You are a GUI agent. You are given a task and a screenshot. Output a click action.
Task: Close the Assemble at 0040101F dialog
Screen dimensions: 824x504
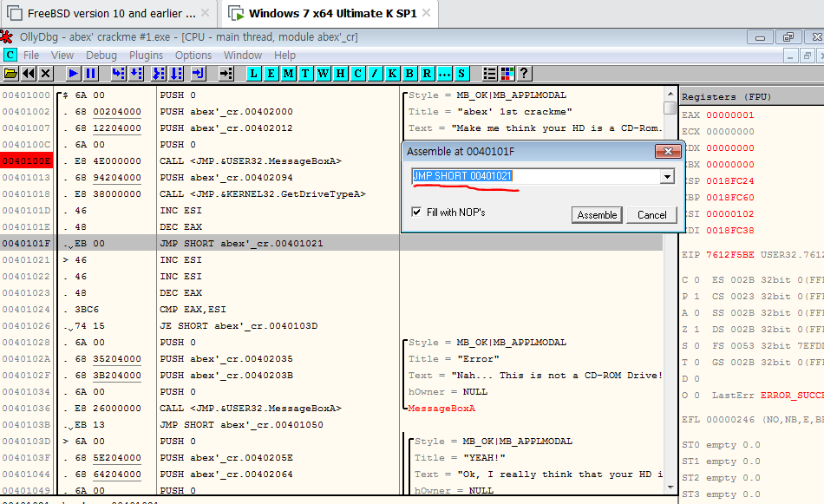click(x=668, y=151)
